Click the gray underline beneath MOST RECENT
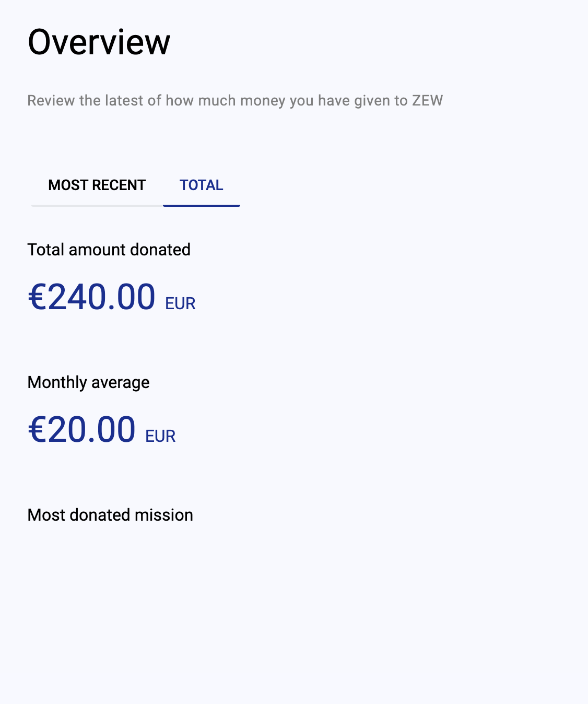 97,206
